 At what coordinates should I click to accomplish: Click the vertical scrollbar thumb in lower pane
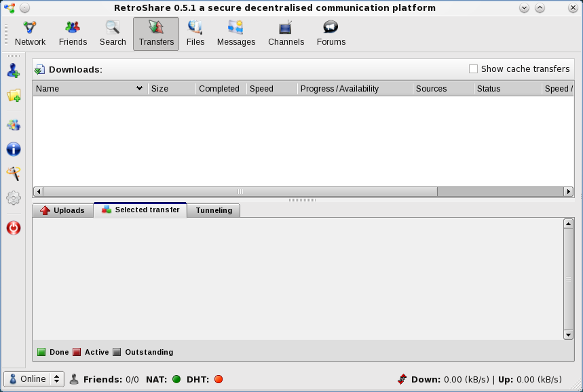click(568, 279)
